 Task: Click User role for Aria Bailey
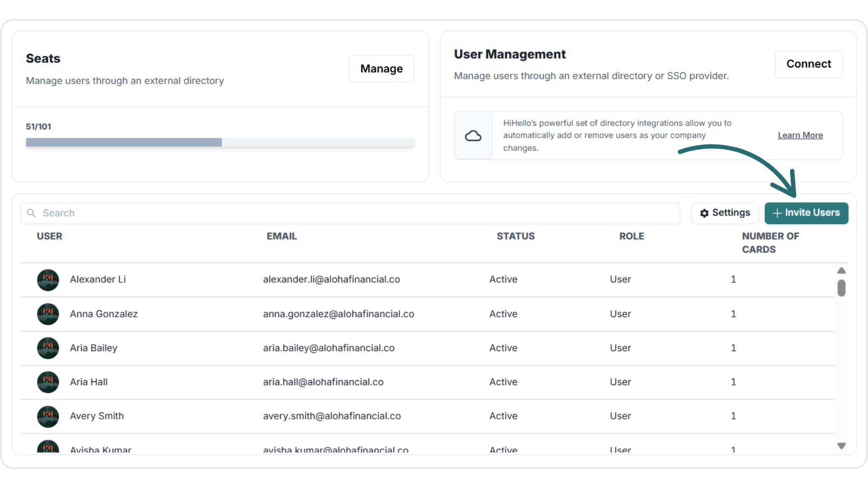pos(620,348)
